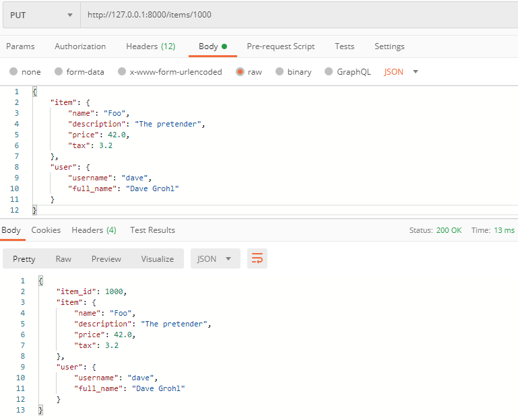
Task: Expand the JSON body format dropdown
Action: click(x=401, y=72)
